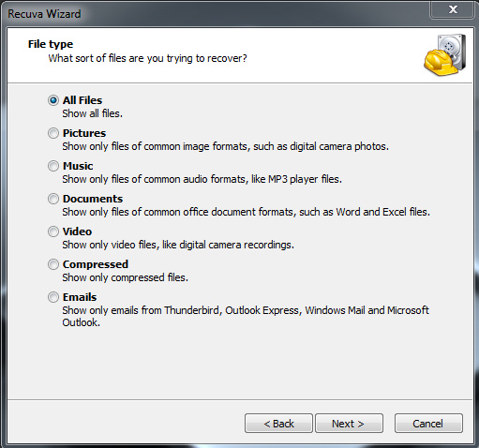Click the Recuva Wizard title text
This screenshot has width=479, height=448.
[44, 14]
